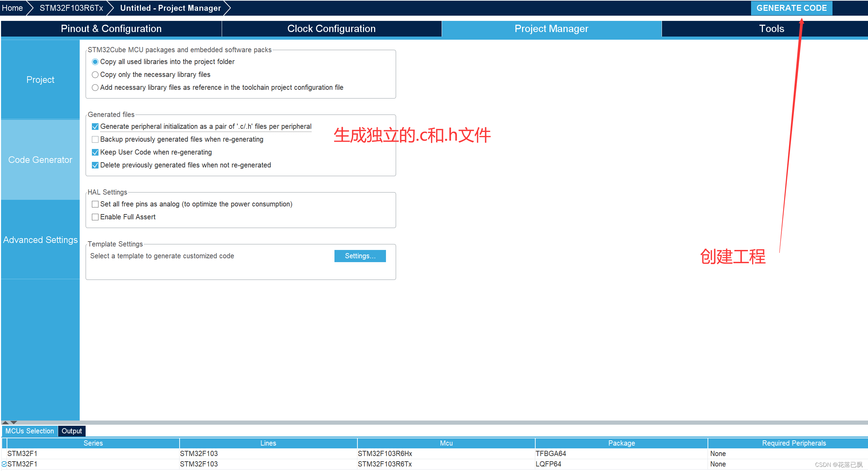Select Copy only the necessary library files
The height and width of the screenshot is (471, 868).
pyautogui.click(x=95, y=75)
